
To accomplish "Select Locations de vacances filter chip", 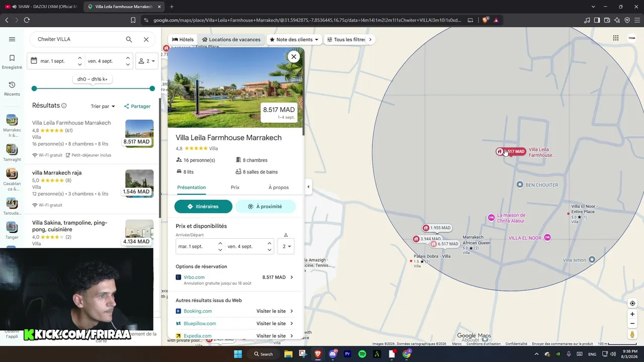I will click(x=231, y=39).
